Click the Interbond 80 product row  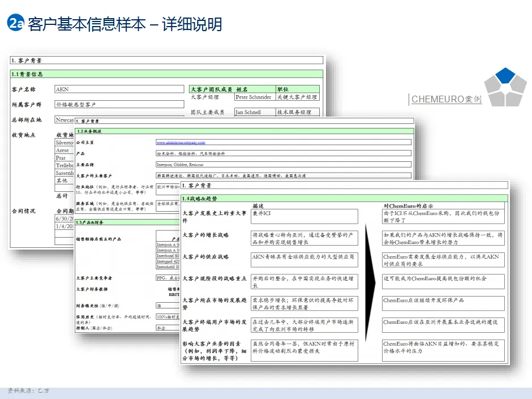point(168,256)
